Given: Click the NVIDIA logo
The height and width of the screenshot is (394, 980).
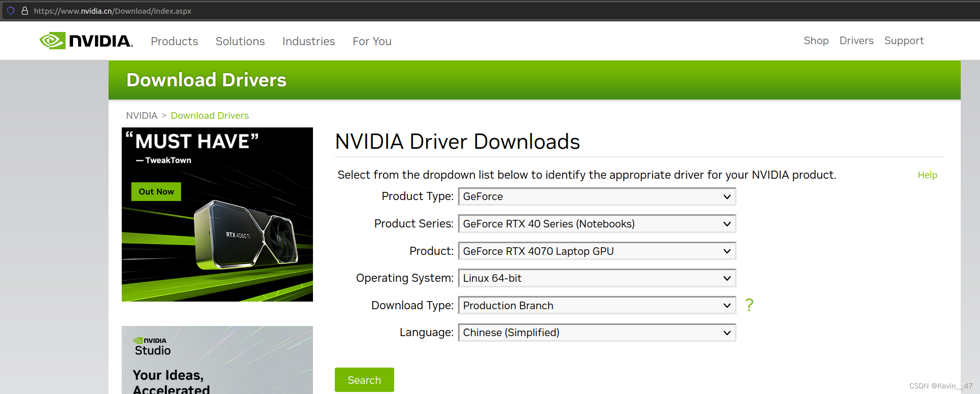Looking at the screenshot, I should [86, 41].
